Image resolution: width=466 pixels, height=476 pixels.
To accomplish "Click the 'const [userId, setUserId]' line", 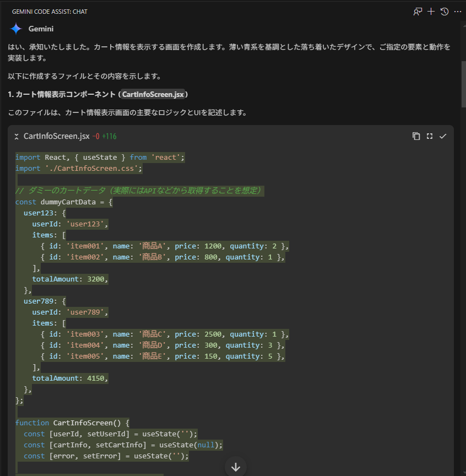I will (x=111, y=434).
